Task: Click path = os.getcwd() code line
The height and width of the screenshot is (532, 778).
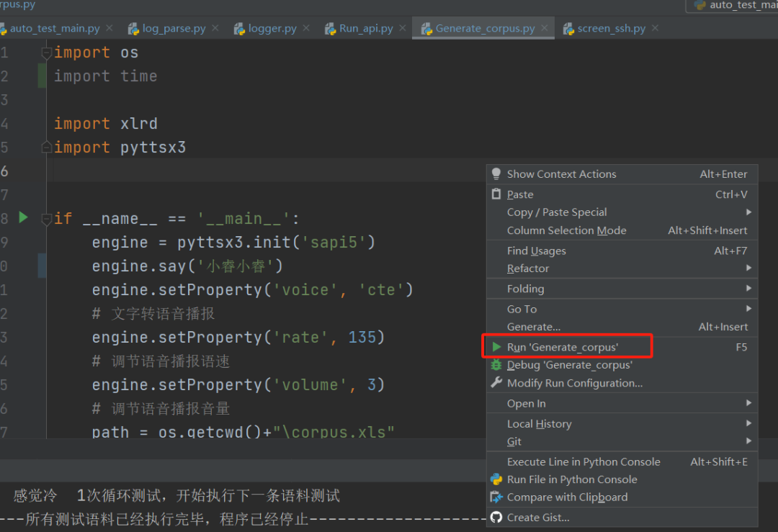Action: (243, 432)
